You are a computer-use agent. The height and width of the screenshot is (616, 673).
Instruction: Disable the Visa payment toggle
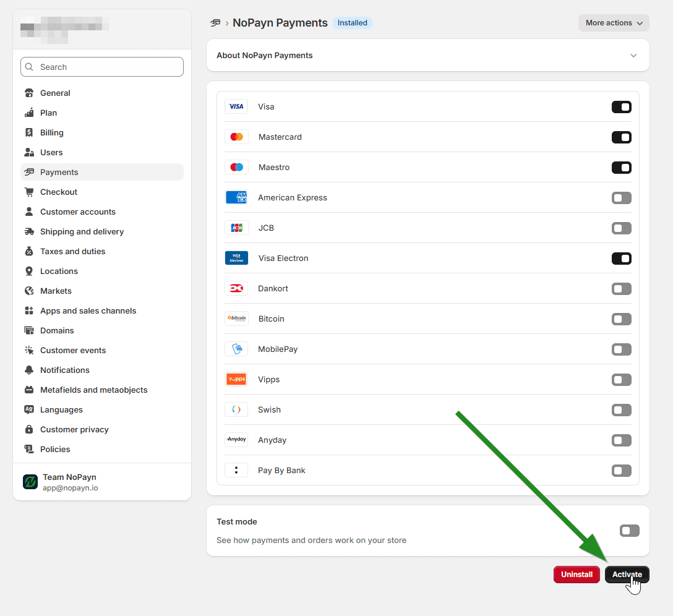(621, 106)
